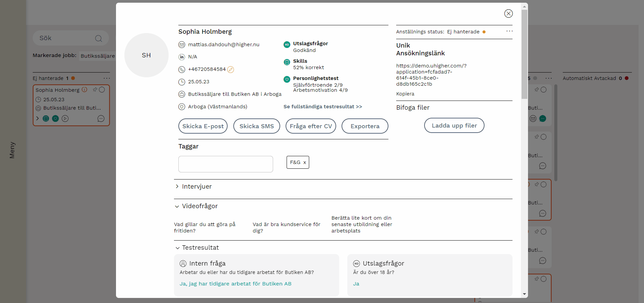Viewport: 644px width, 303px height.
Task: Click the Personlighetstest heart icon
Action: click(287, 79)
